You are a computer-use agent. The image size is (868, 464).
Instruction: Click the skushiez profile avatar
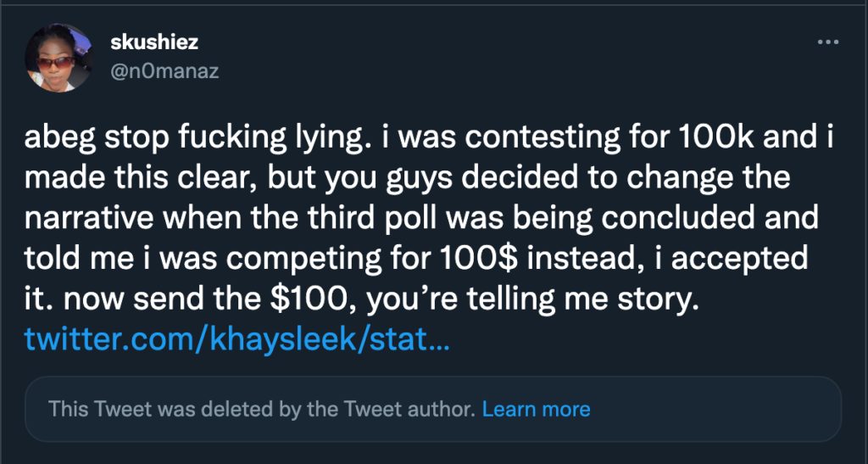[59, 58]
